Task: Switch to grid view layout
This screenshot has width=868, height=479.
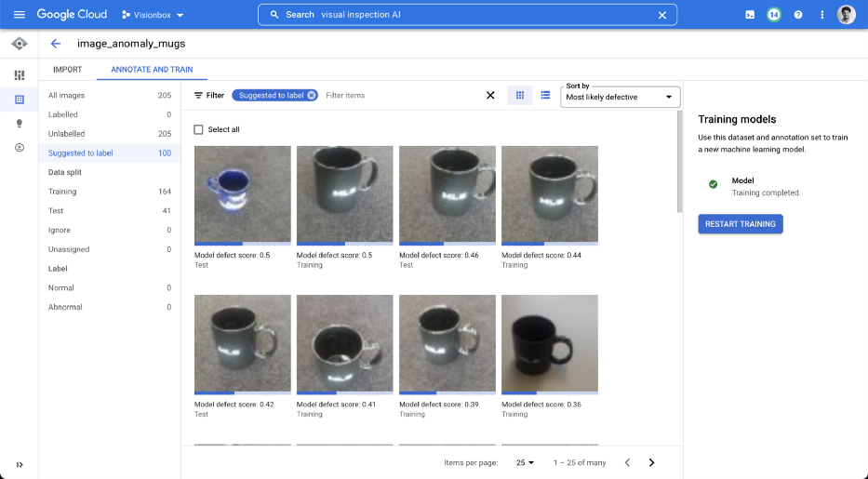Action: click(x=520, y=95)
